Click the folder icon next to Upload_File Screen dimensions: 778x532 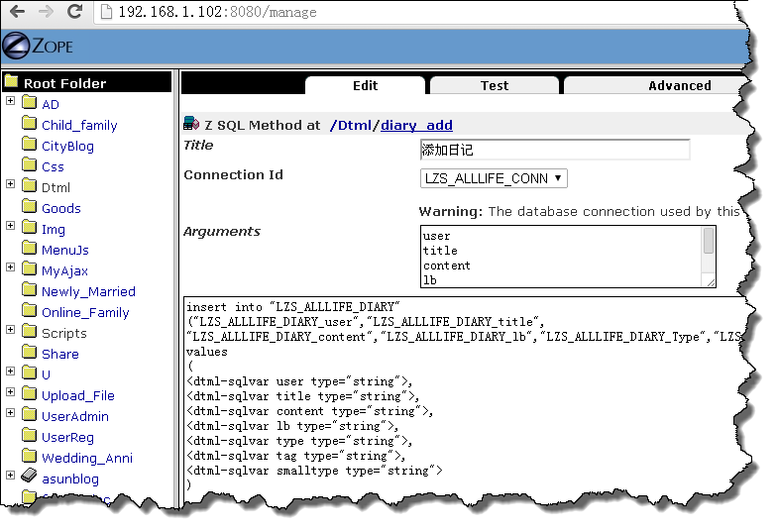tap(30, 394)
